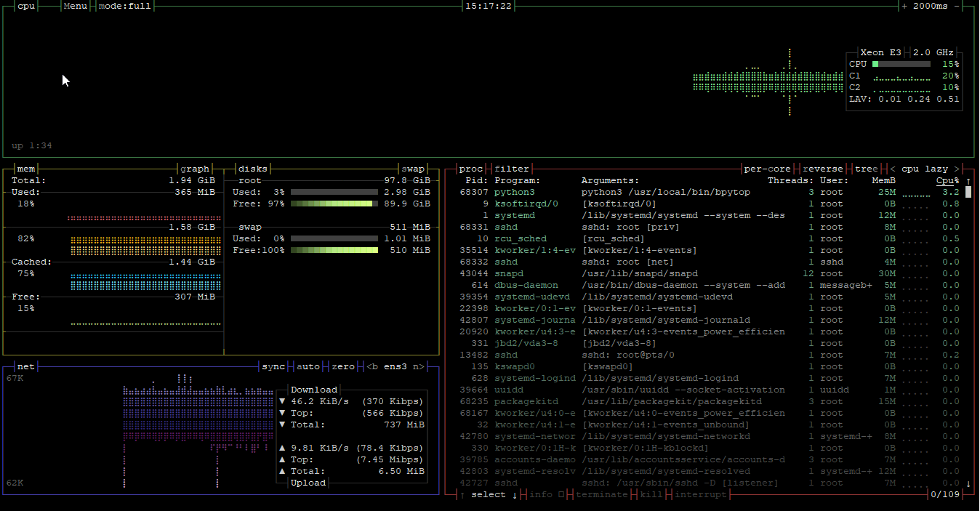Click the process list scrollbar thumb
The width and height of the screenshot is (980, 511).
pos(968,192)
